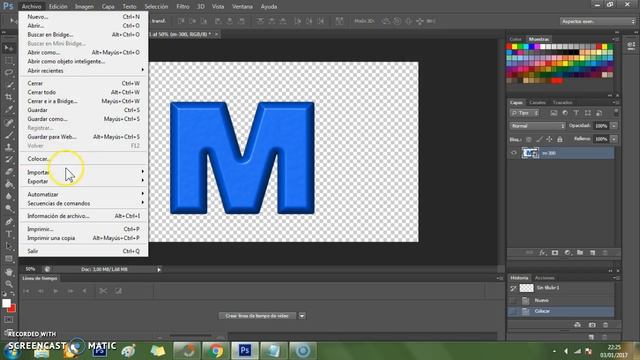The width and height of the screenshot is (640, 360).
Task: Choose Imprimir... menu entry
Action: tap(83, 229)
